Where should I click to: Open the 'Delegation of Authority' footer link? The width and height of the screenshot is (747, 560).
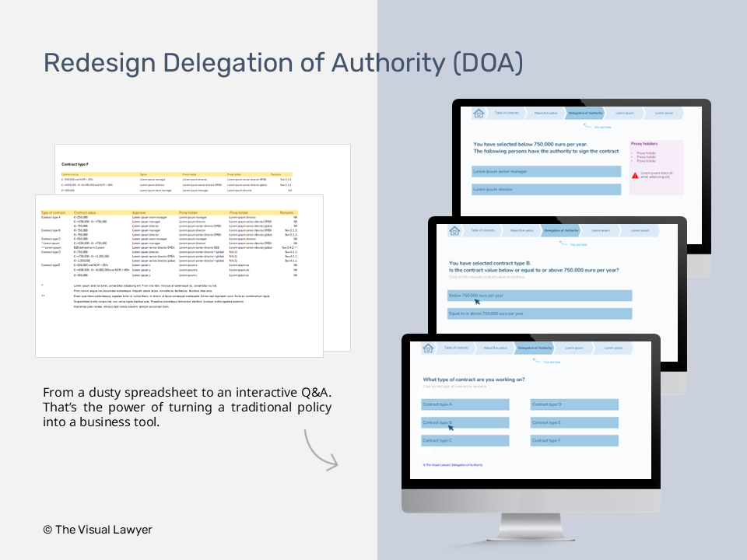click(467, 464)
